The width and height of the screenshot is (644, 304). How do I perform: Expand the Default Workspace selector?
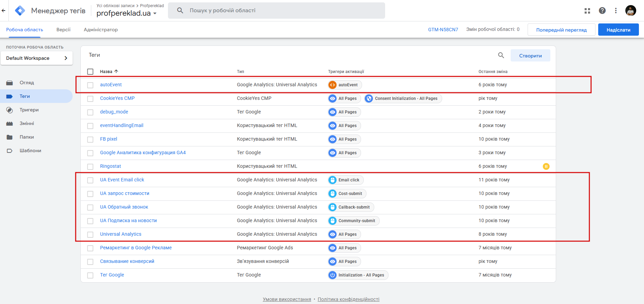pos(37,58)
